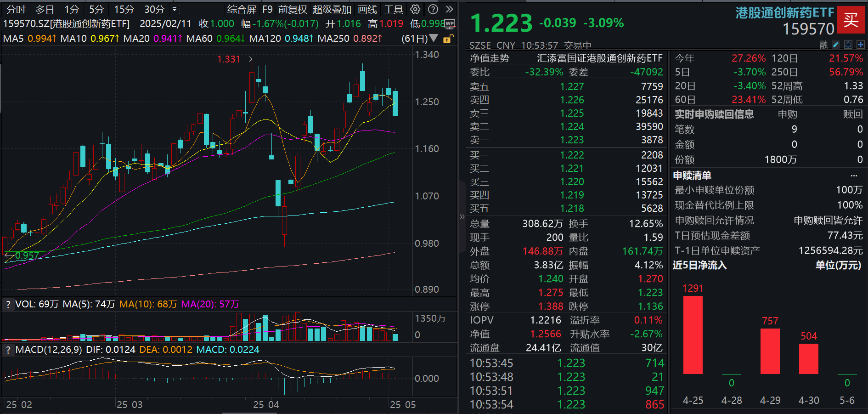The image size is (868, 414).
Task: Click the WP pop-out window icon
Action: click(449, 23)
